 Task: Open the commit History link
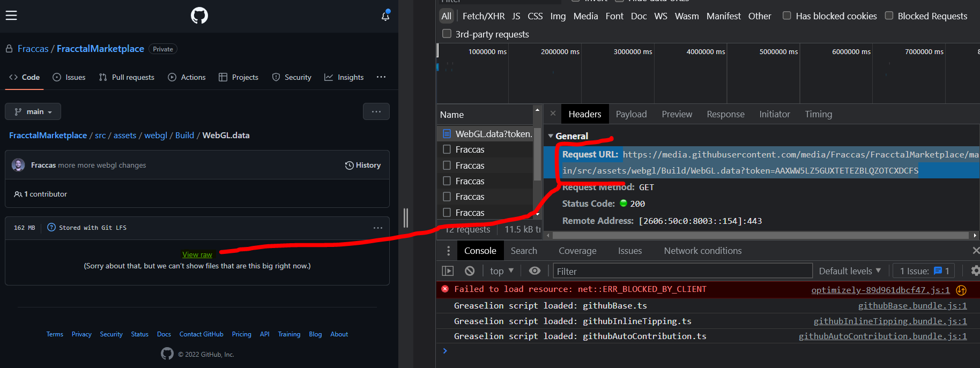(x=363, y=165)
